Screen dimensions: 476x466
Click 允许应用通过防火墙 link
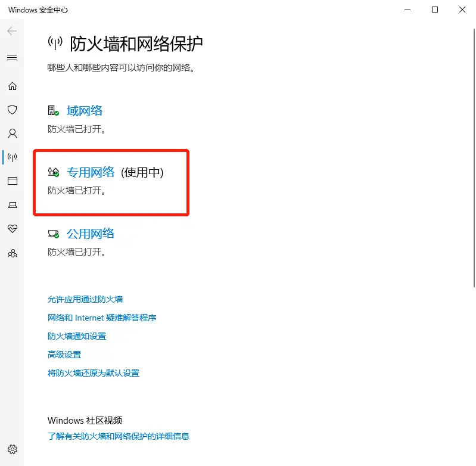point(85,299)
